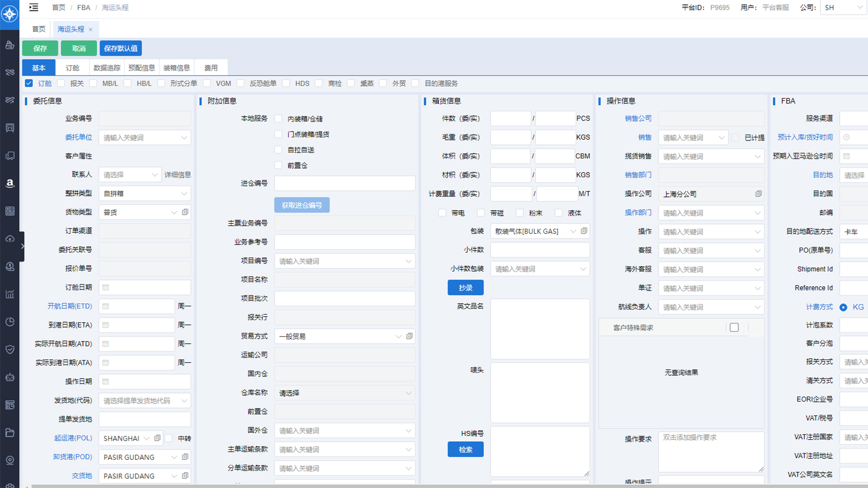Image resolution: width=868 pixels, height=488 pixels.
Task: Click the cloud upload sidebar icon
Action: [10, 239]
